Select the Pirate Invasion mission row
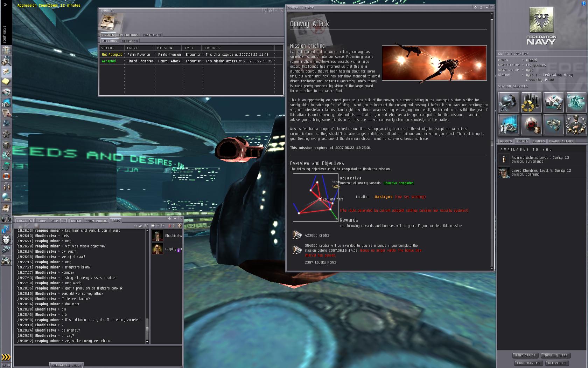This screenshot has height=368, width=588. [191, 55]
